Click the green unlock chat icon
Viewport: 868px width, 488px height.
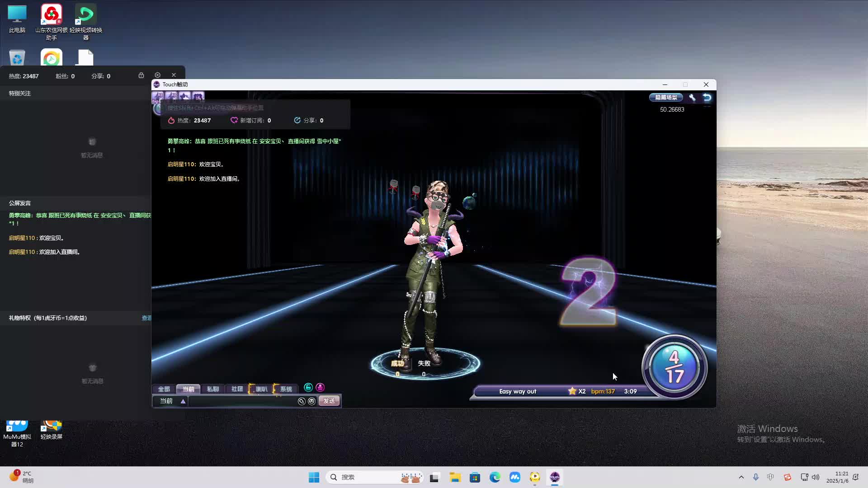coord(308,387)
